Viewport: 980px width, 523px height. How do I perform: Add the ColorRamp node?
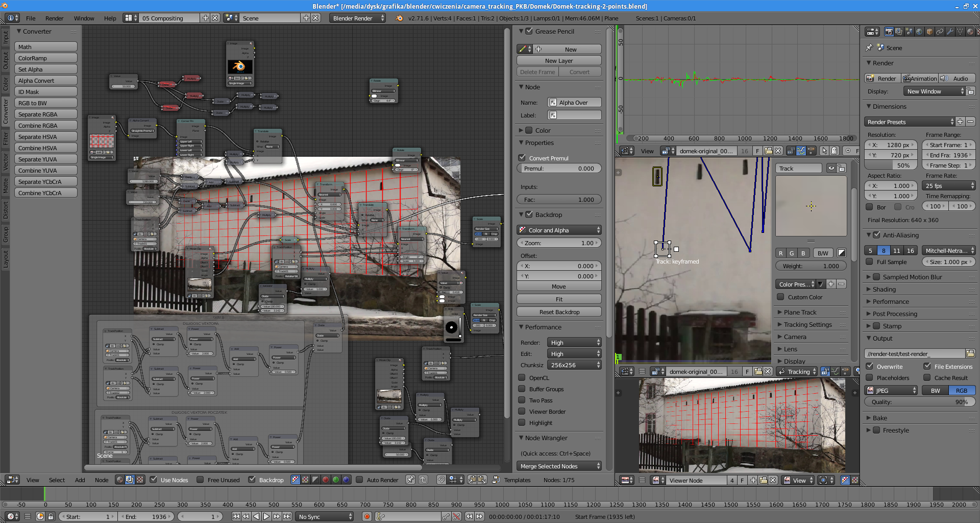(46, 58)
